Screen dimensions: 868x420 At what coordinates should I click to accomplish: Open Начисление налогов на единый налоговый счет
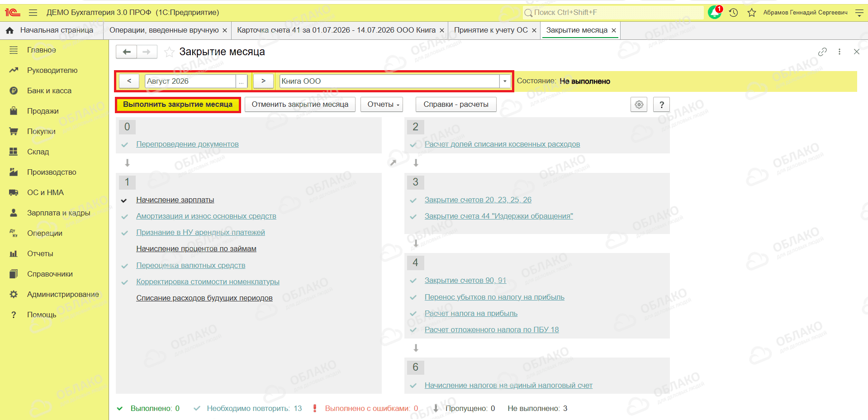point(508,386)
